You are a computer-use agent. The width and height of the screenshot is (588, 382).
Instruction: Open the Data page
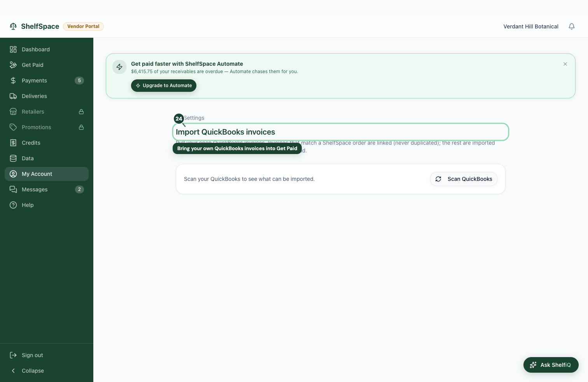coord(47,158)
